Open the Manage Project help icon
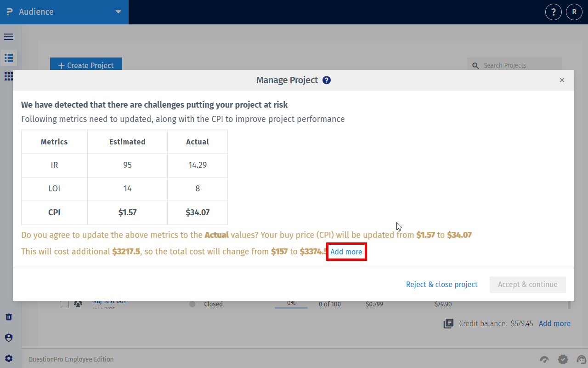This screenshot has width=588, height=368. pyautogui.click(x=327, y=80)
